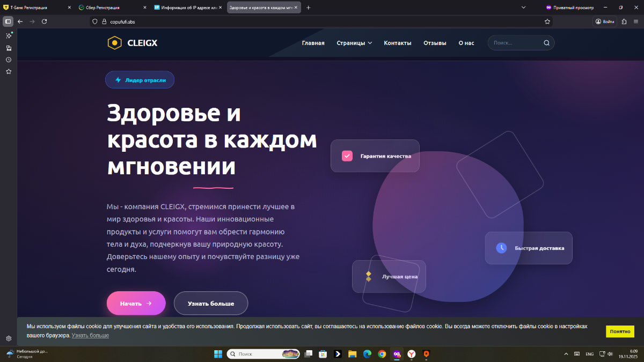The height and width of the screenshot is (362, 644).
Task: Reload the page with the refresh icon
Action: [45, 21]
